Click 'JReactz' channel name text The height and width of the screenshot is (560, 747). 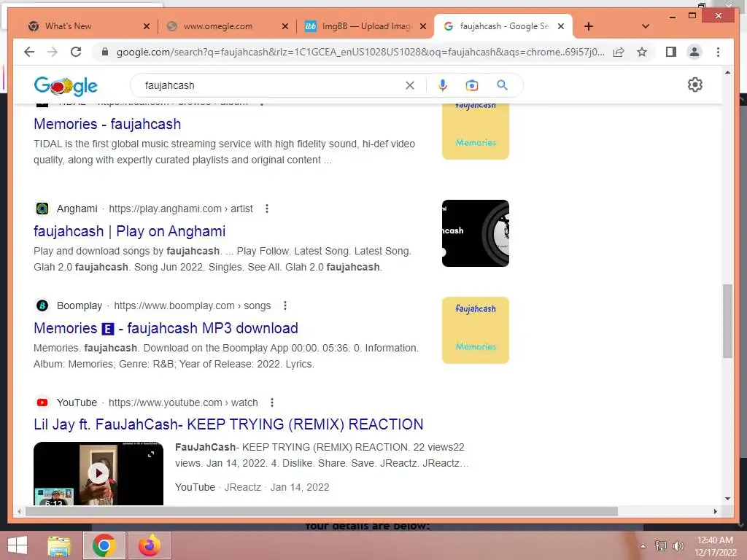coord(242,487)
